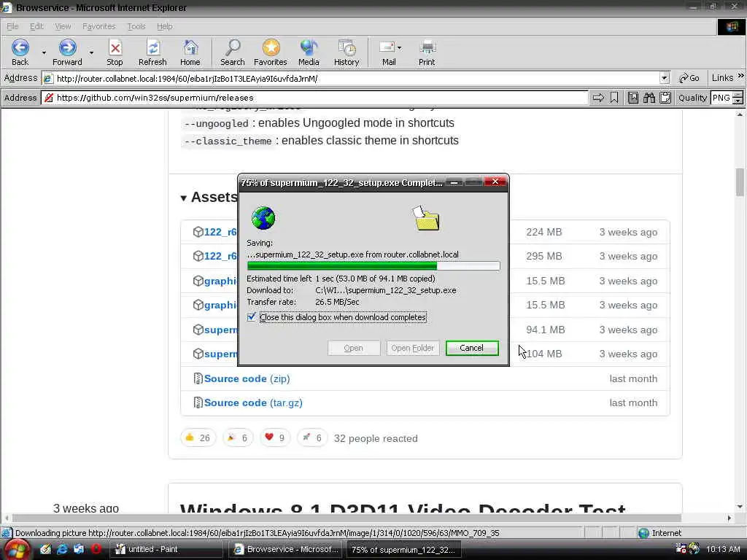Click the party popper reaction with 6
Viewport: 747px width, 560px height.
coord(239,437)
